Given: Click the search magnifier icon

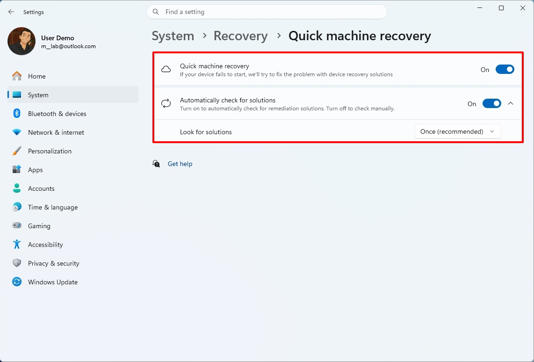Looking at the screenshot, I should 156,12.
